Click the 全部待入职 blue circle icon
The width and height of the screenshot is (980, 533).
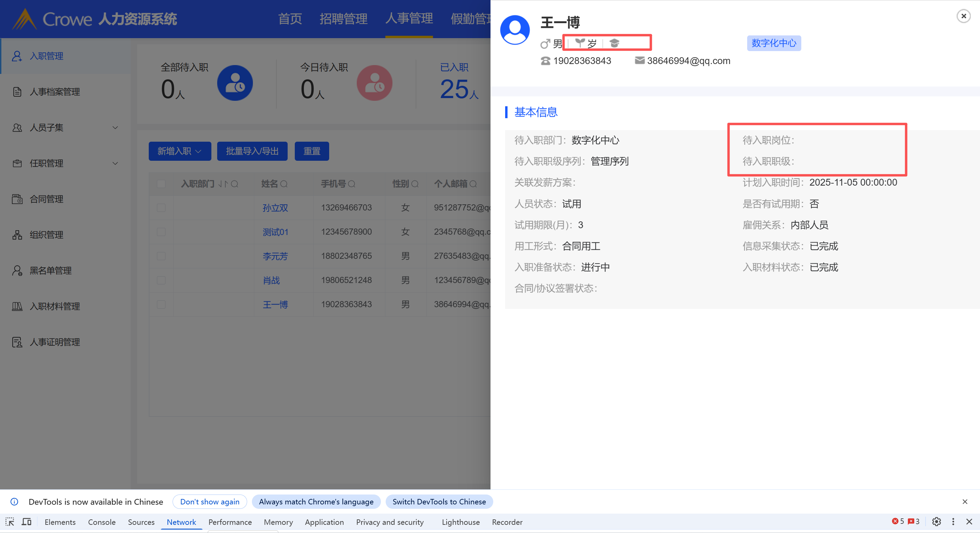tap(235, 83)
